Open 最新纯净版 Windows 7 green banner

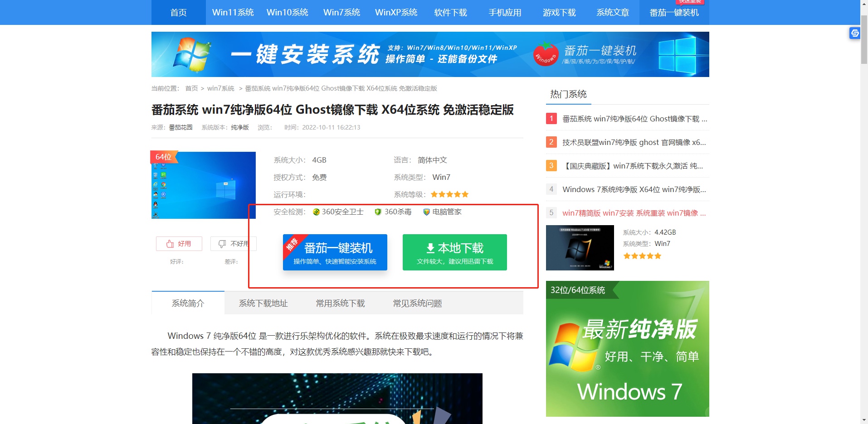[628, 349]
